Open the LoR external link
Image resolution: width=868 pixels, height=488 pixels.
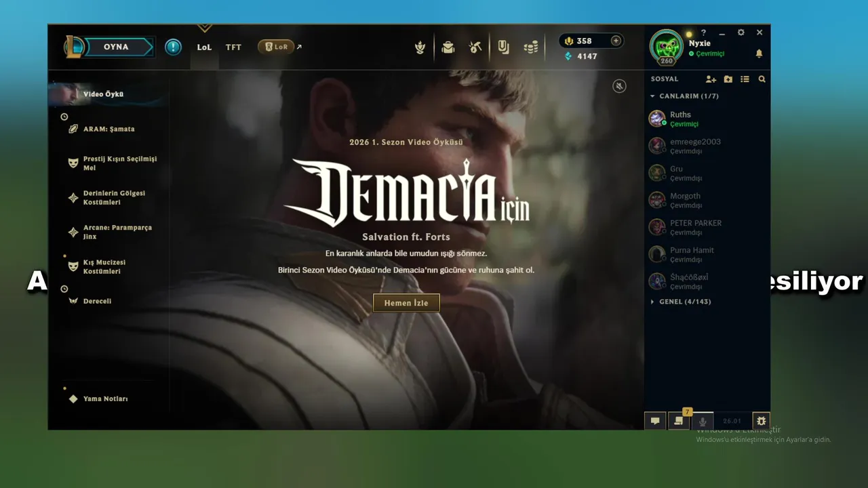click(x=279, y=47)
